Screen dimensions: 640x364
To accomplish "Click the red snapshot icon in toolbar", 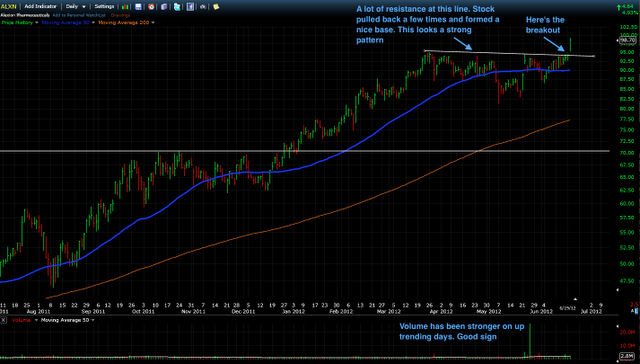I will click(x=151, y=7).
